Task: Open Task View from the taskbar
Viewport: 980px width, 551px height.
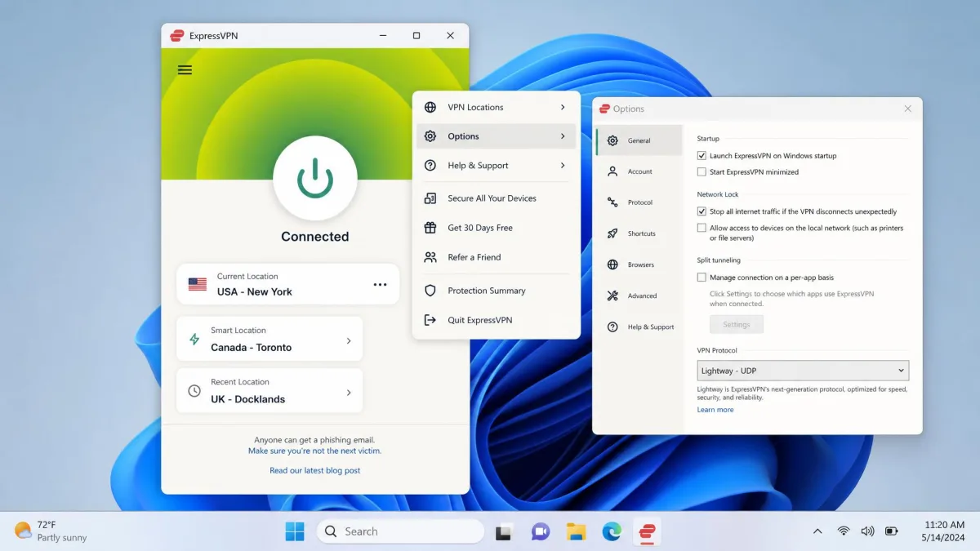Action: 505,532
